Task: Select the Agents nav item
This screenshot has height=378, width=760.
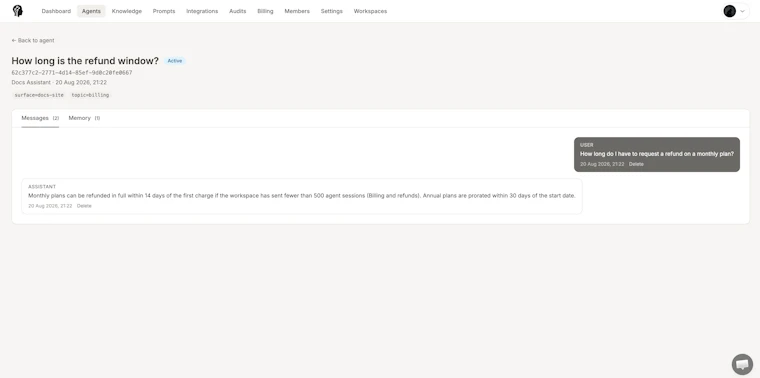Action: coord(91,11)
